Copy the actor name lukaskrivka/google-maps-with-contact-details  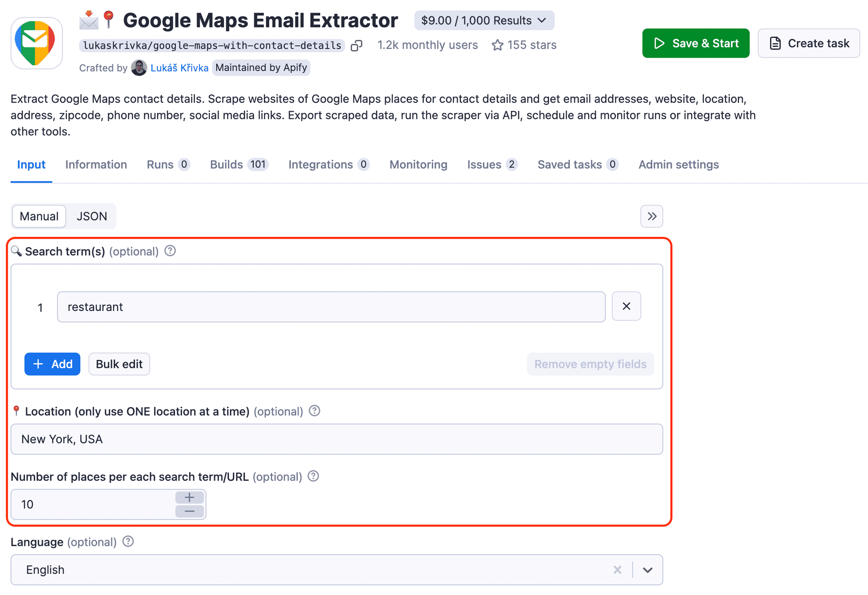[356, 45]
